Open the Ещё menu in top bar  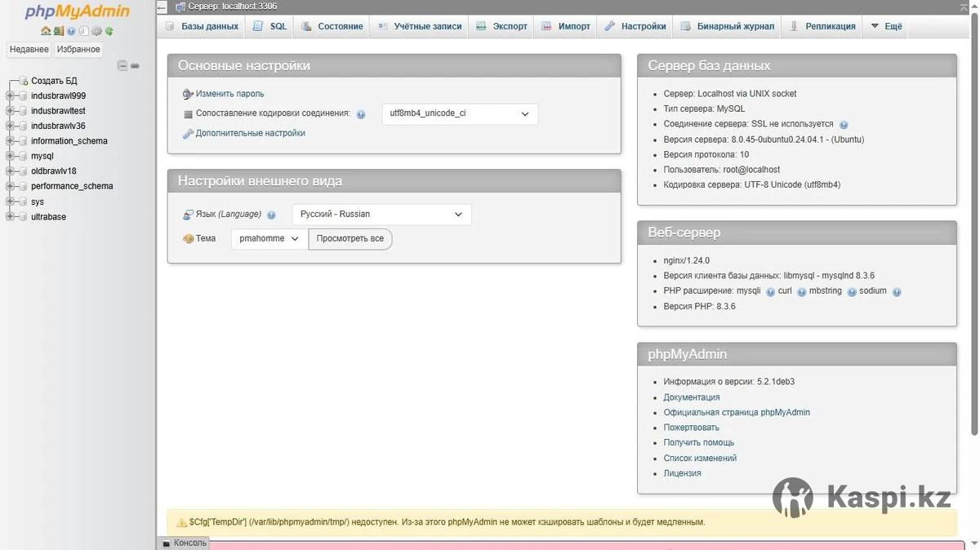[886, 26]
